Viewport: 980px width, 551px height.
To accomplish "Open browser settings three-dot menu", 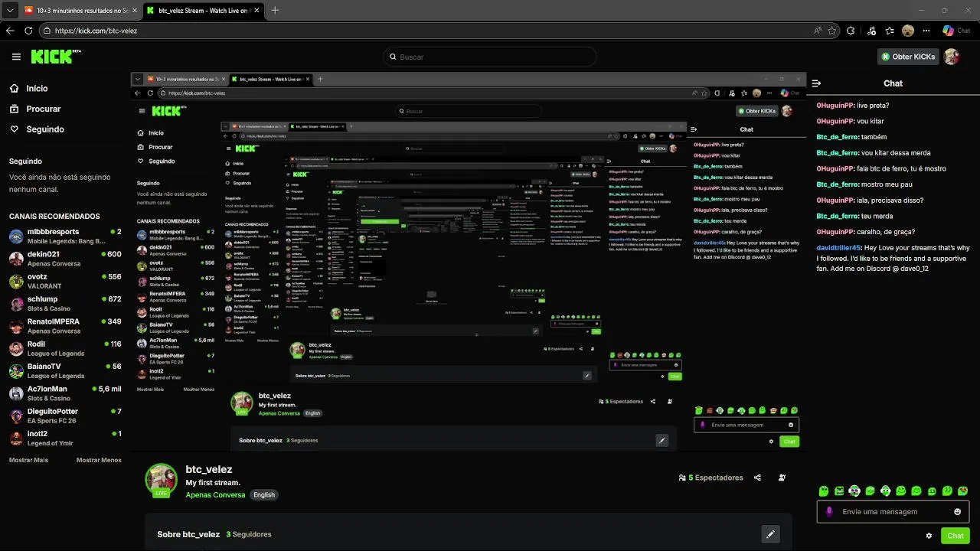I will pos(926,31).
